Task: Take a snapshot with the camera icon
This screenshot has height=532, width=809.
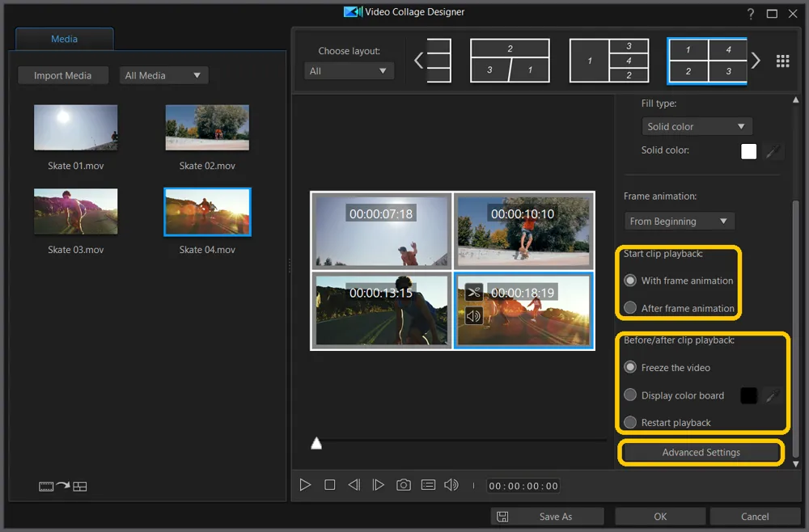Action: coord(404,485)
